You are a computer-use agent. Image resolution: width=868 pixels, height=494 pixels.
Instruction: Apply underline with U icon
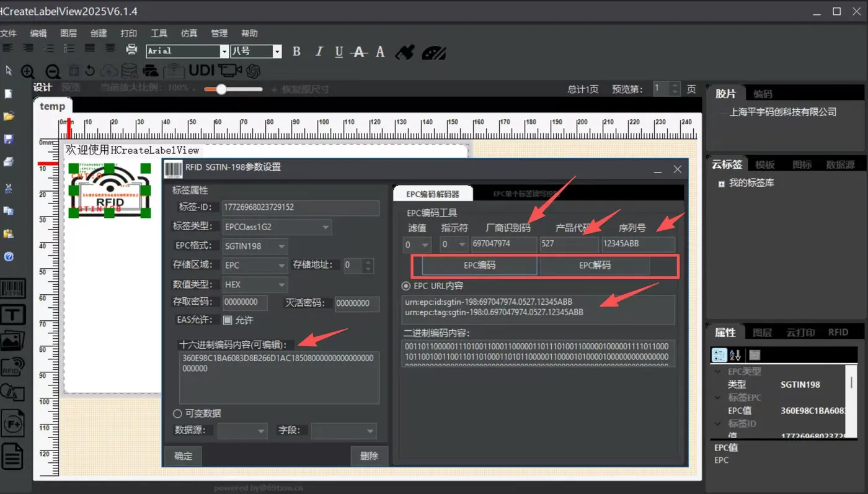pos(339,52)
